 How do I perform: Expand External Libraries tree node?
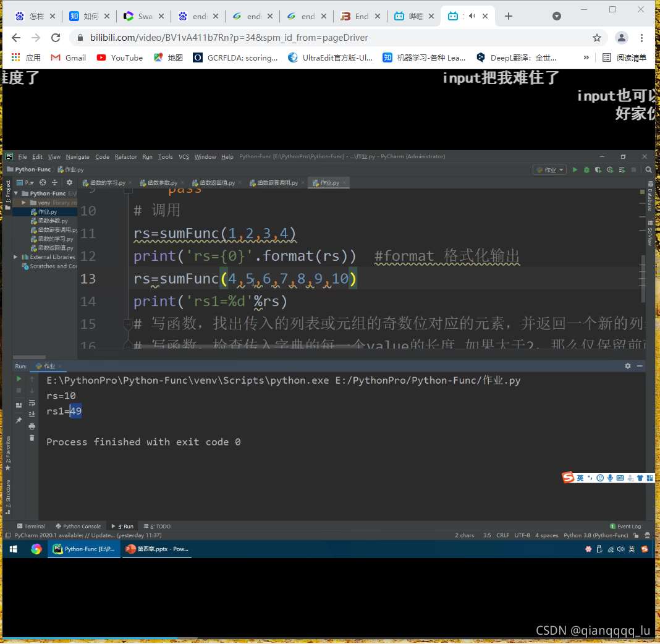16,257
